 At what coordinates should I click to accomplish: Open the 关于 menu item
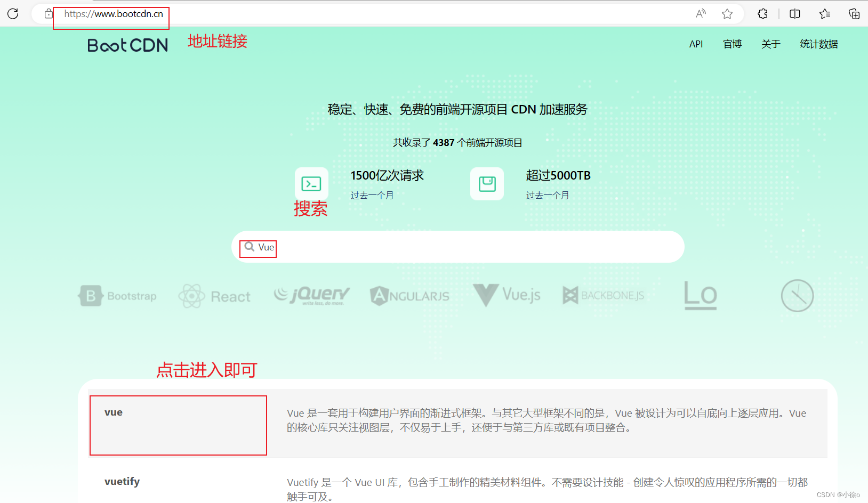tap(771, 44)
